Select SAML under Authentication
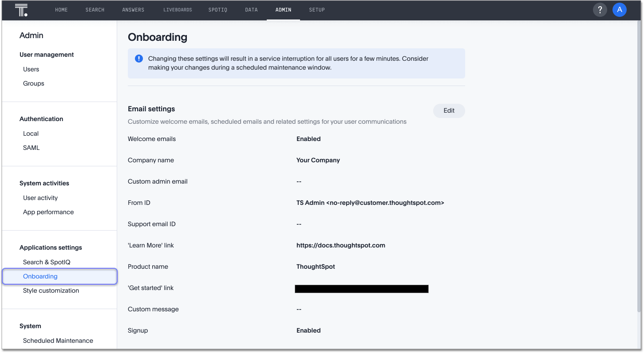644x353 pixels. coord(31,147)
